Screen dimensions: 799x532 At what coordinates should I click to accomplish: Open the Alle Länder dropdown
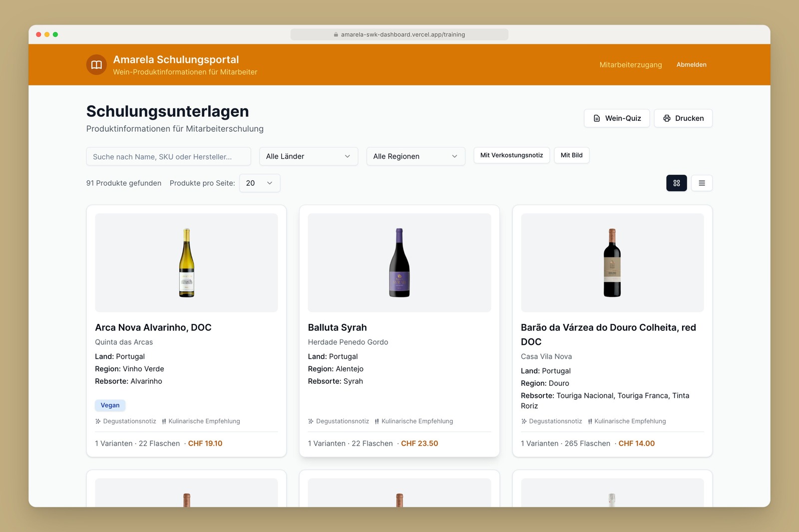click(309, 156)
